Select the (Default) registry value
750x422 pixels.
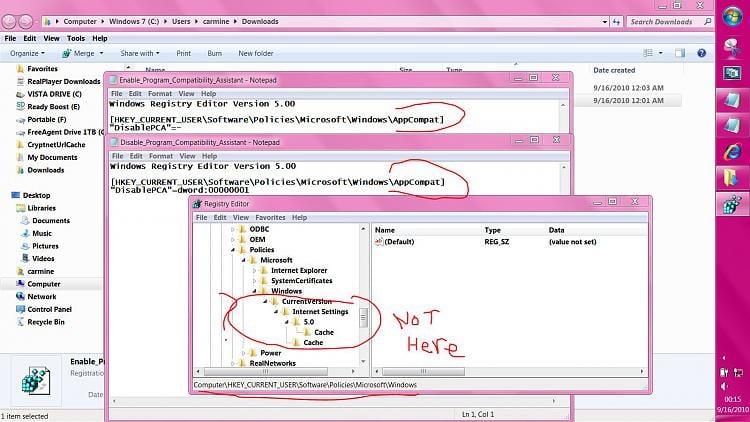pyautogui.click(x=399, y=242)
